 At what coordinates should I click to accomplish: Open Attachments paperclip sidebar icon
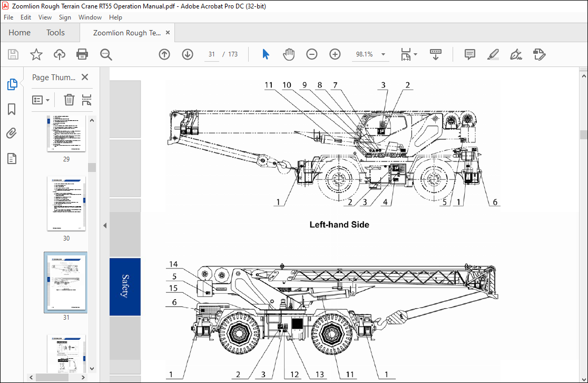tap(12, 133)
